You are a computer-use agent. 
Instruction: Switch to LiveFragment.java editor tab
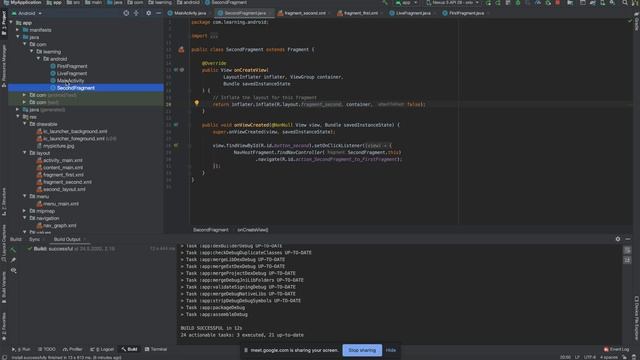[x=411, y=13]
